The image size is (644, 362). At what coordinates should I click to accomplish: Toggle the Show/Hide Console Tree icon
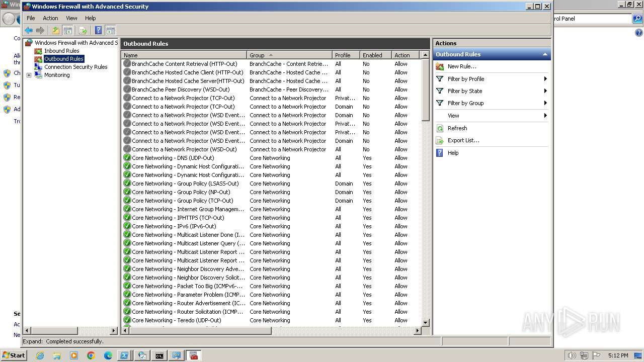point(67,31)
